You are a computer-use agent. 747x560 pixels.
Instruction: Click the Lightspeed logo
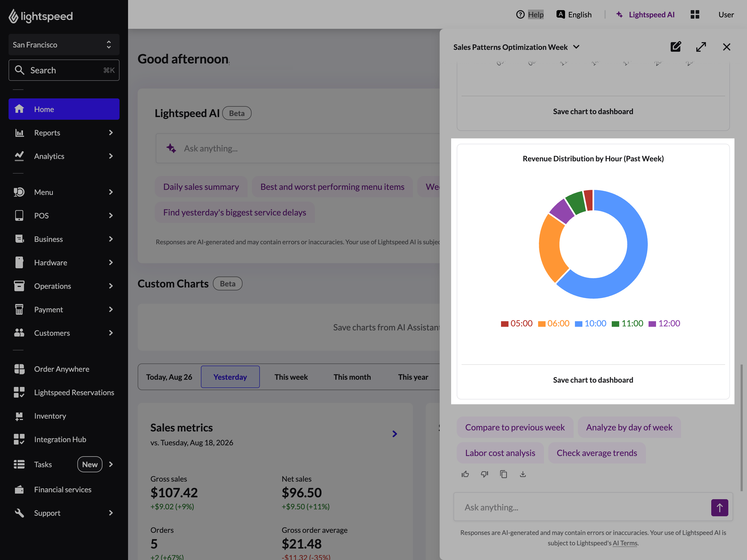click(41, 16)
